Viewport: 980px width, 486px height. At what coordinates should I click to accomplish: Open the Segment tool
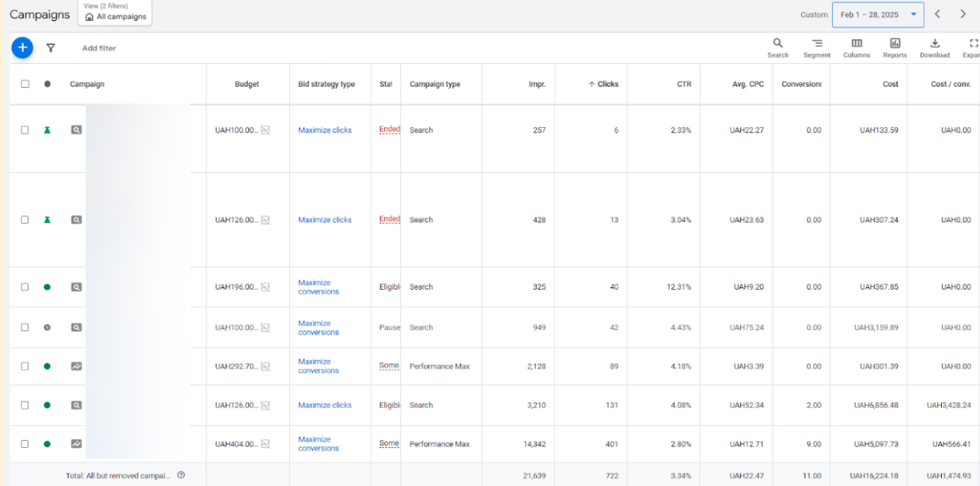click(x=816, y=48)
